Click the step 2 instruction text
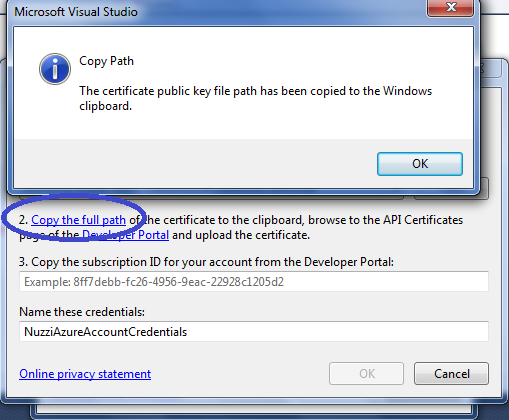 241,227
